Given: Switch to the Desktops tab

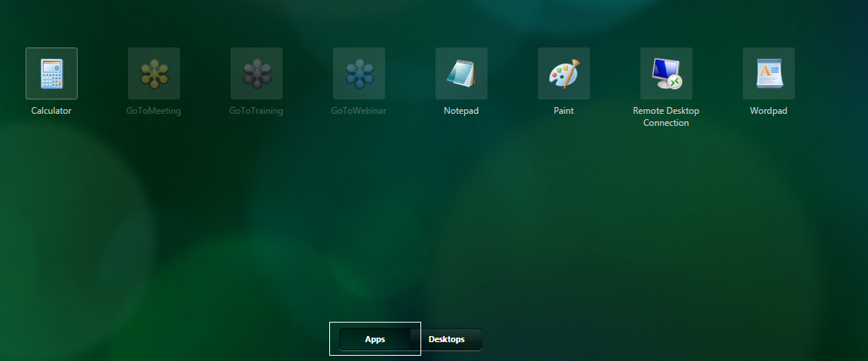Looking at the screenshot, I should pyautogui.click(x=447, y=339).
